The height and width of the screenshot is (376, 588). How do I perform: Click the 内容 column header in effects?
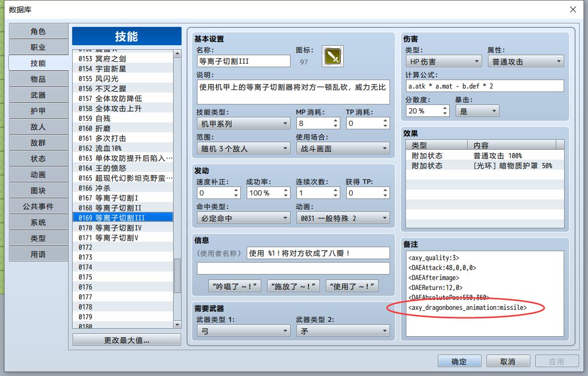[x=512, y=145]
